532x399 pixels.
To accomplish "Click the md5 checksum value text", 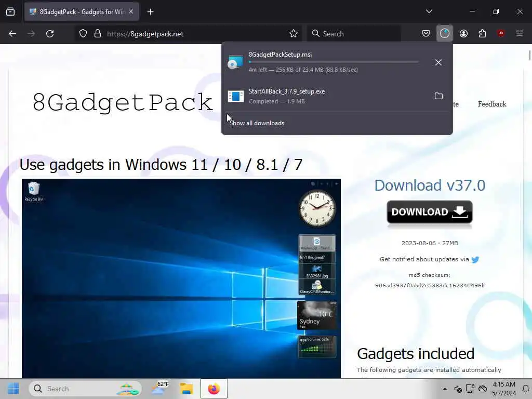I will [430, 286].
